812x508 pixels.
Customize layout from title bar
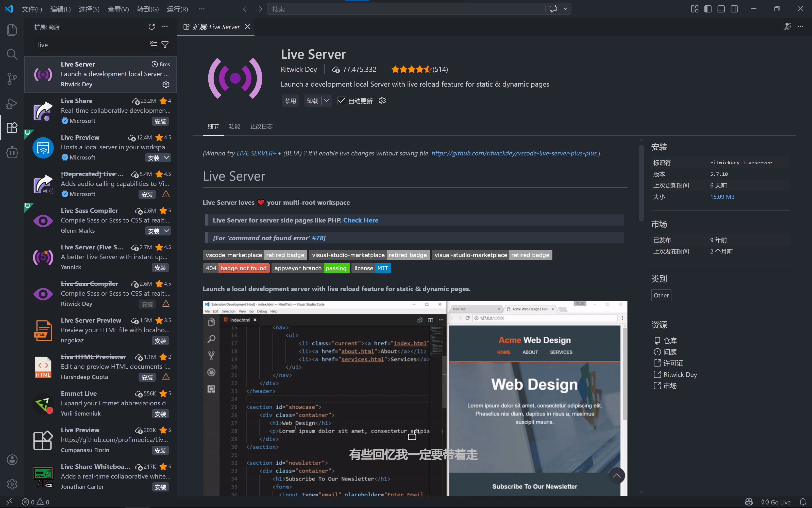pos(695,9)
